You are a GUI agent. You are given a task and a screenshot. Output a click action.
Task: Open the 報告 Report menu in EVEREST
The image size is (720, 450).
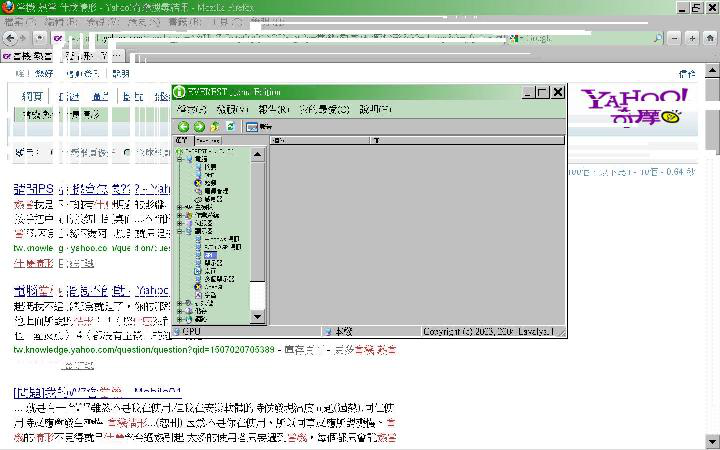pos(274,109)
